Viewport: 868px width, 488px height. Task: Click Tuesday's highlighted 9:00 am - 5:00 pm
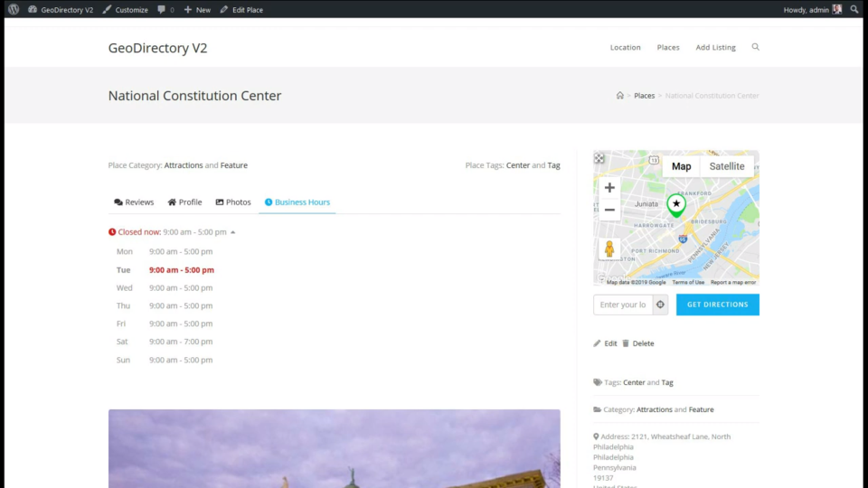coord(182,270)
